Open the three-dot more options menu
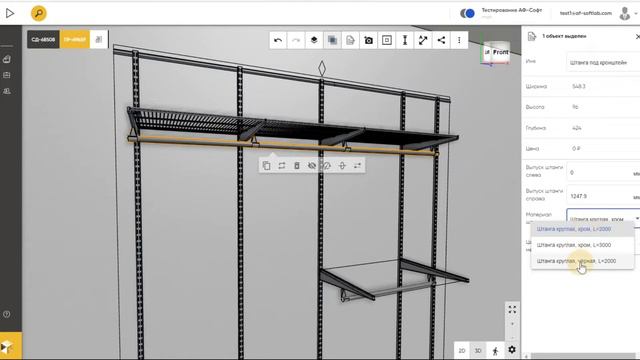The height and width of the screenshot is (360, 640). 459,40
